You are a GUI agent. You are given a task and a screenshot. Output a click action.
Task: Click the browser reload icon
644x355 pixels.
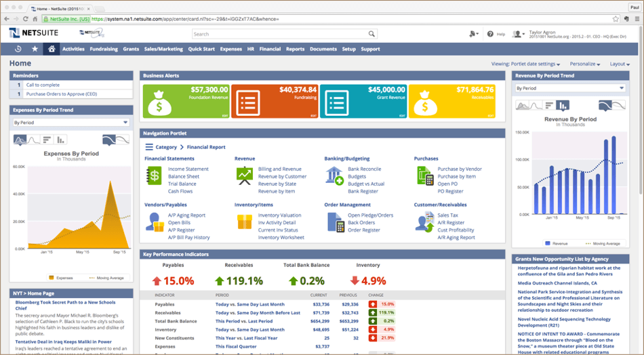tap(26, 19)
